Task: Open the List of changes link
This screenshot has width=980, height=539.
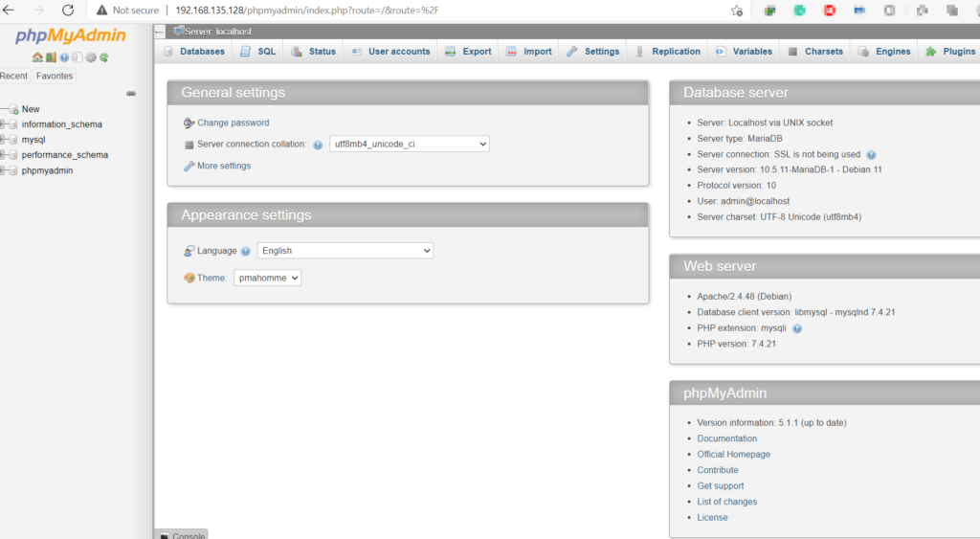Action: point(727,502)
